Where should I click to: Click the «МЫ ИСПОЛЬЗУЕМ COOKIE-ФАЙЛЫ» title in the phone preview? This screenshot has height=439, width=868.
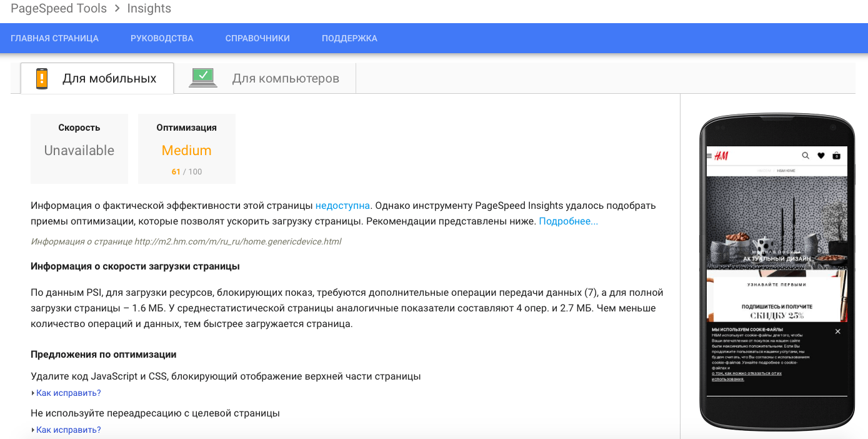point(747,330)
